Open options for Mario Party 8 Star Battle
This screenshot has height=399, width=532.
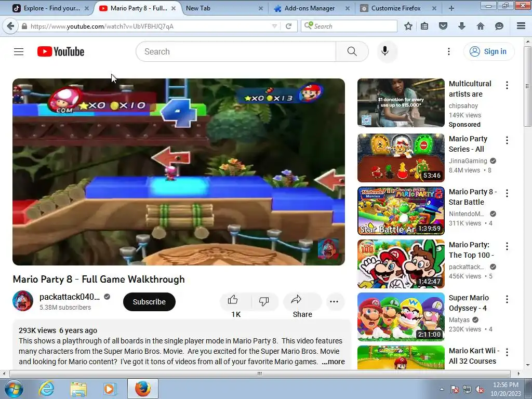pyautogui.click(x=507, y=193)
